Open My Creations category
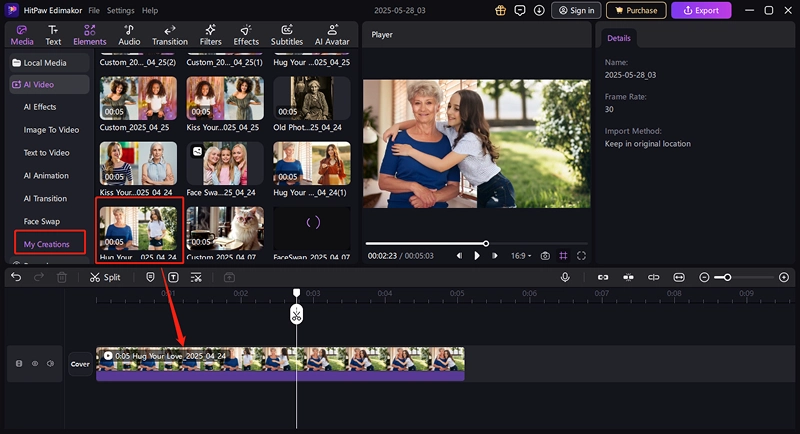The height and width of the screenshot is (434, 800). 46,244
